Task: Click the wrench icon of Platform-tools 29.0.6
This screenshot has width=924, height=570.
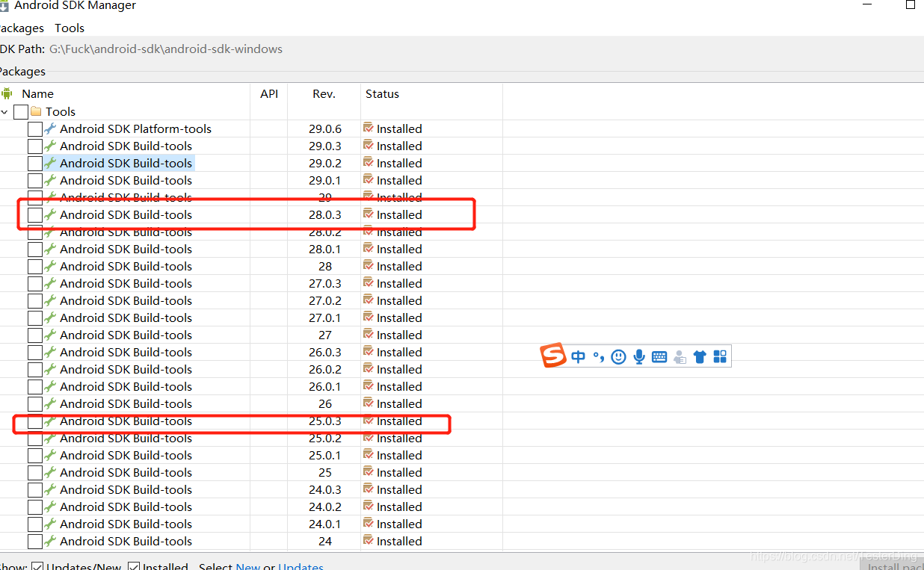Action: click(x=50, y=128)
